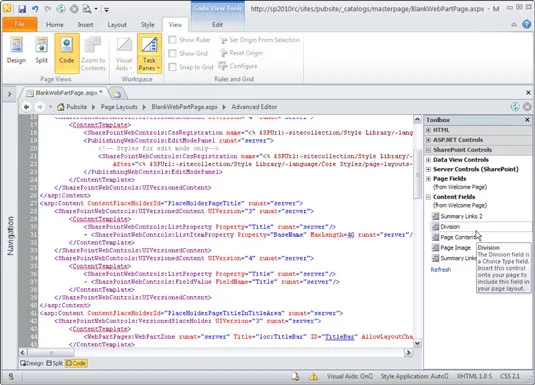Select the Code page view button
The height and width of the screenshot is (385, 535).
67,53
